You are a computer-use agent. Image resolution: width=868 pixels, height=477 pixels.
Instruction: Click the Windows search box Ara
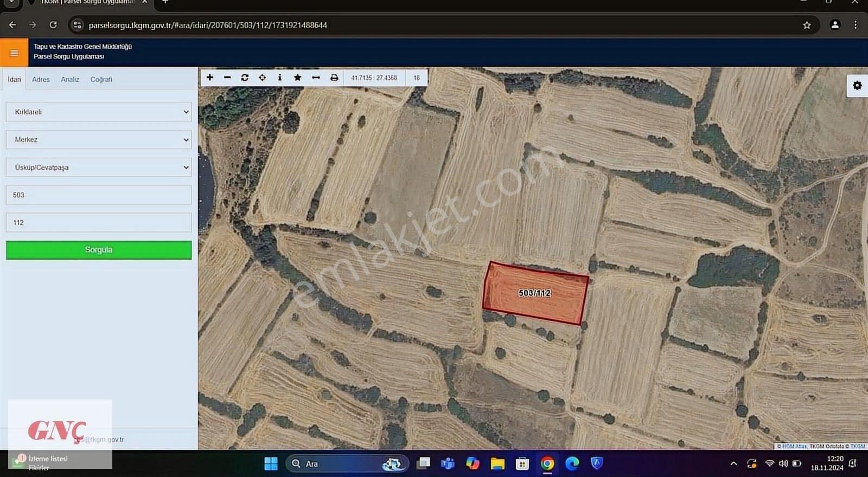(x=347, y=463)
